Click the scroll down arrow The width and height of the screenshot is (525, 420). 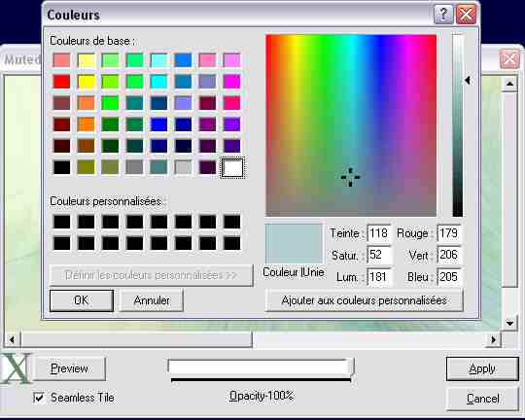pos(509,323)
